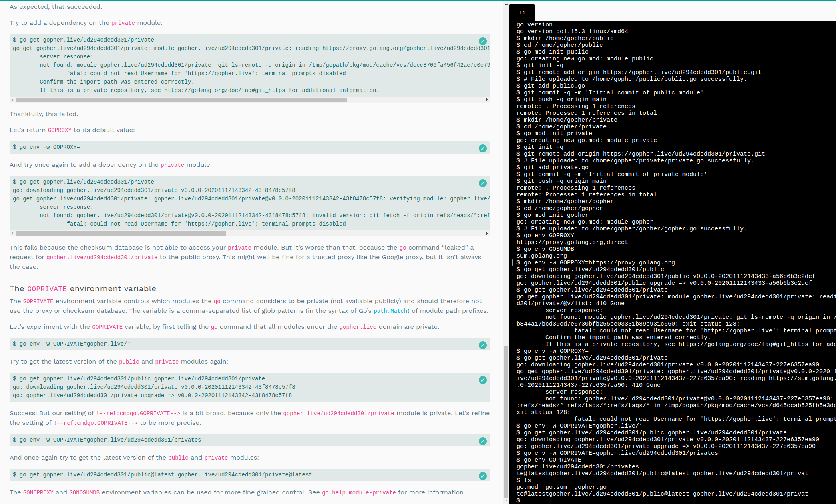Click the page vertical scrollbar thumb
The height and width of the screenshot is (504, 836).
(x=506, y=421)
